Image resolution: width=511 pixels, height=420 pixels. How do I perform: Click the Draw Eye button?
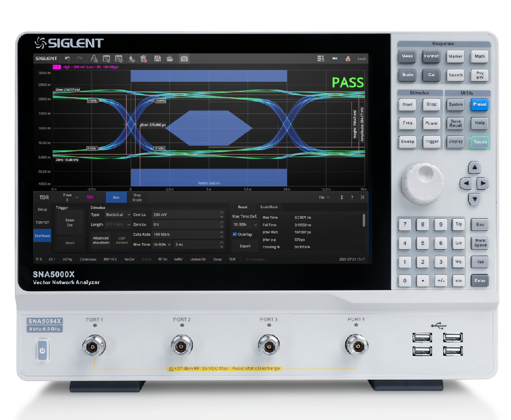coord(70,222)
